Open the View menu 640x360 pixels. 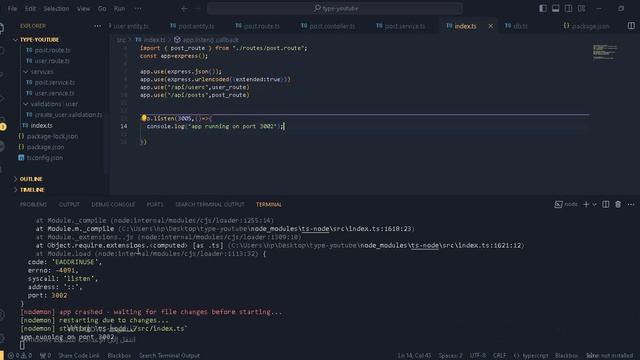pos(83,9)
